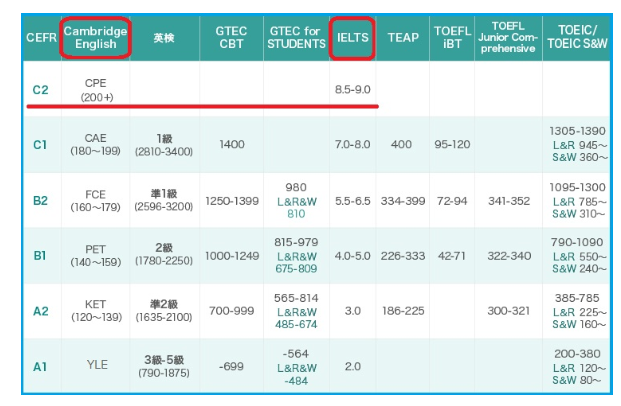Select the PET (140~159) cell

[95, 255]
